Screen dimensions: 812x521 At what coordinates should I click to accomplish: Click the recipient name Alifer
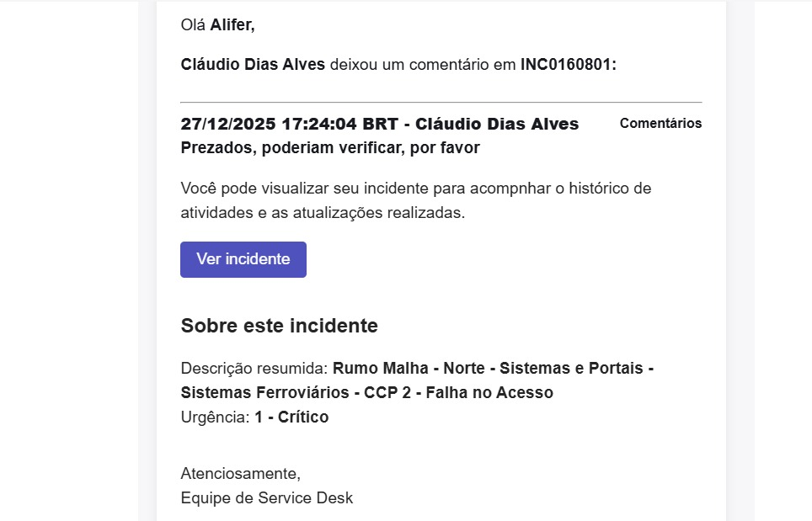(x=232, y=25)
